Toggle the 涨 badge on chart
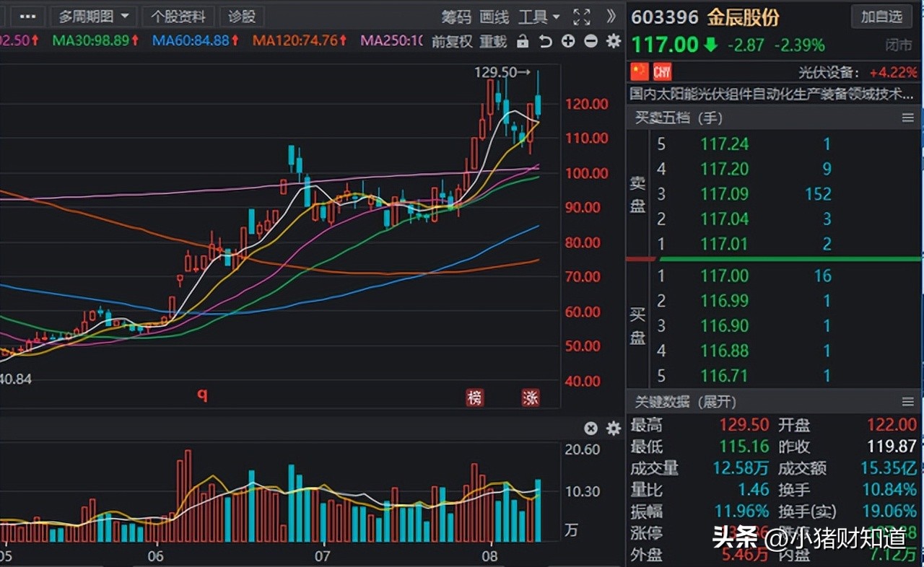 [531, 397]
